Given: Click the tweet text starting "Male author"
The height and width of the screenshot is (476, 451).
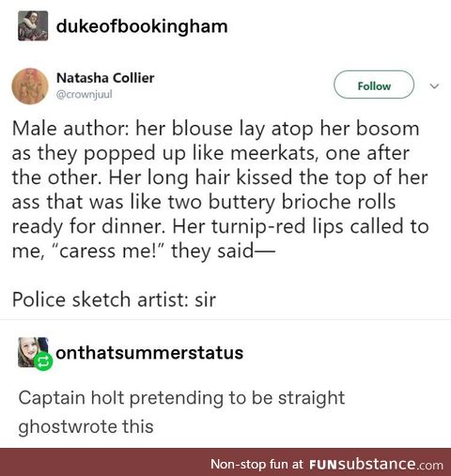Looking at the screenshot, I should [220, 190].
